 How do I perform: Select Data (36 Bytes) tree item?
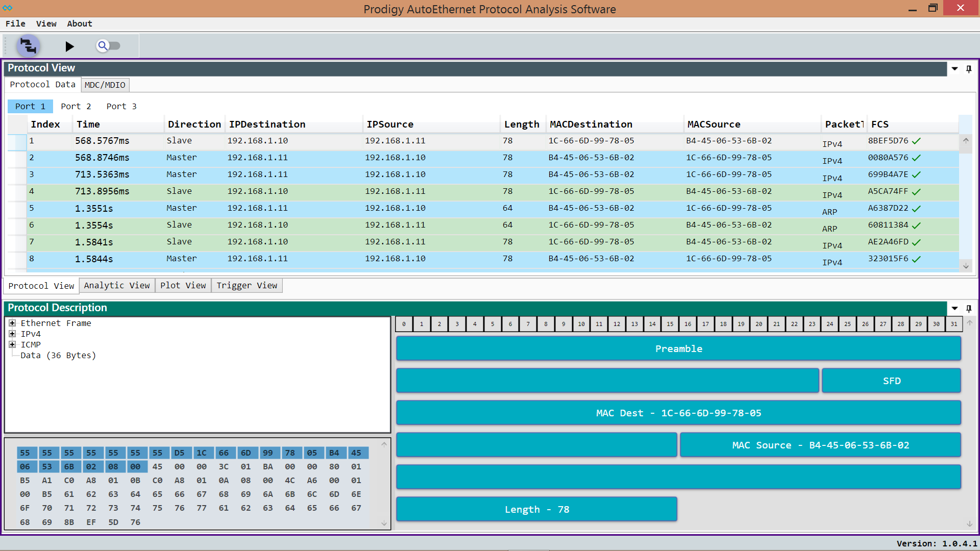coord(58,355)
